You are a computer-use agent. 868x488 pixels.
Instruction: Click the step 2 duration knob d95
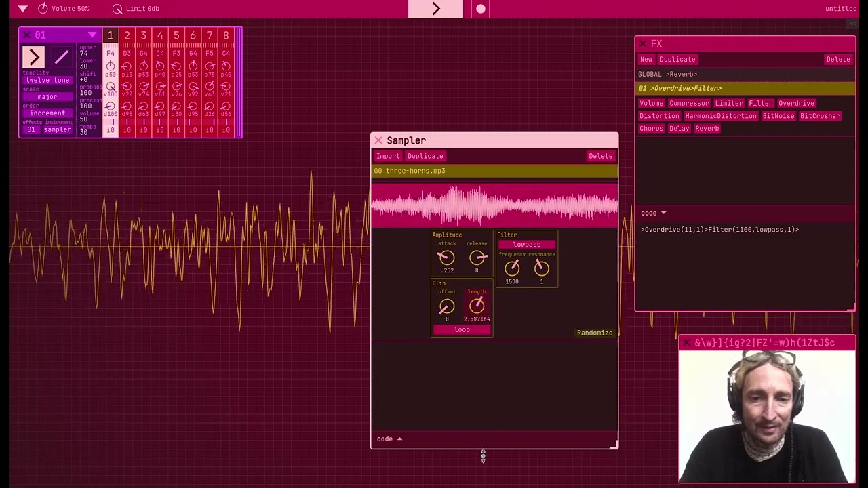[x=127, y=107]
